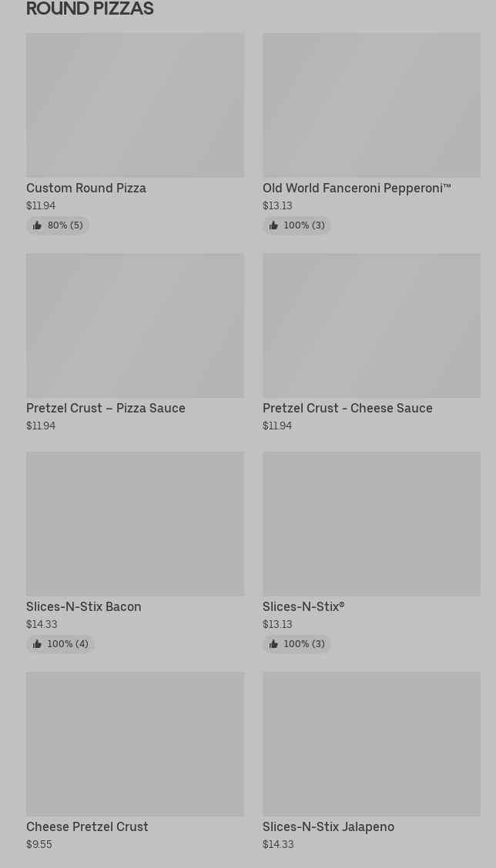Click thumbs-up icon under Slices-N-Stix Bacon

point(37,644)
